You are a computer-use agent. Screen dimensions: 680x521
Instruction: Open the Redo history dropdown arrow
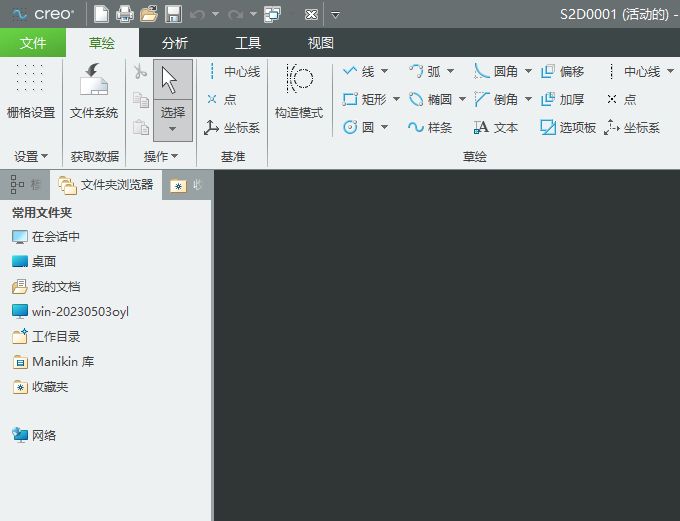(x=254, y=14)
